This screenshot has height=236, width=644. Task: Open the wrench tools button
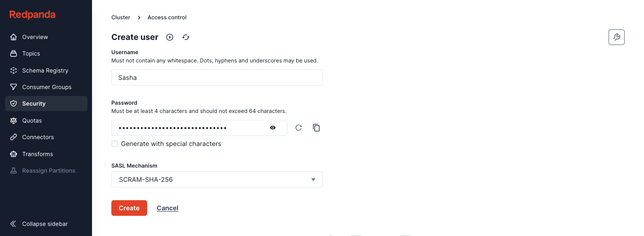point(616,37)
